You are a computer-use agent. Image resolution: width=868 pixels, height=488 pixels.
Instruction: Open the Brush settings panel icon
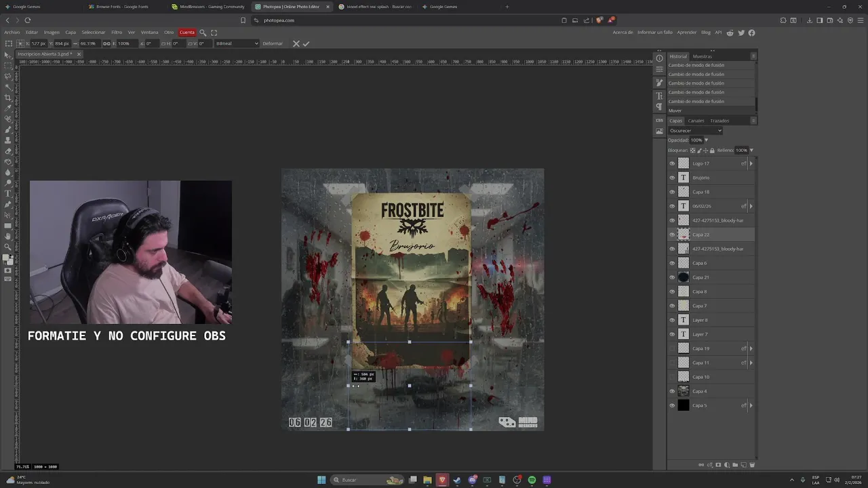click(659, 82)
